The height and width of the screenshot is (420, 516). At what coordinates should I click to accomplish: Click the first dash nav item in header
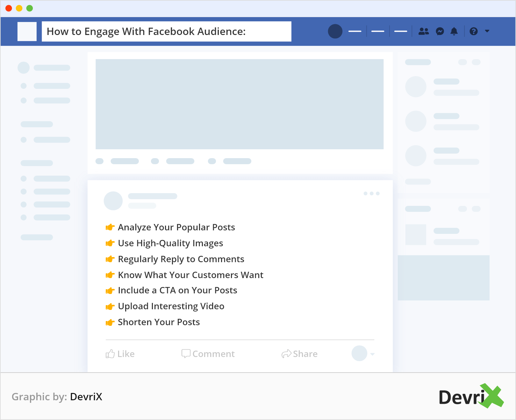(x=355, y=31)
